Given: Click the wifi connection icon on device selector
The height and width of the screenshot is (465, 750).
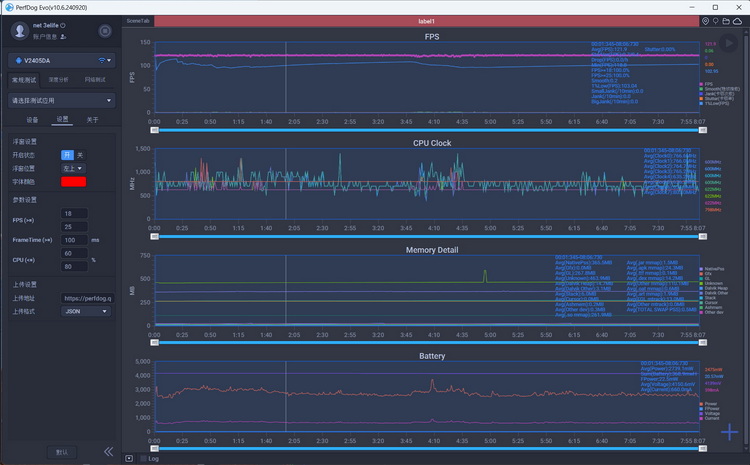Looking at the screenshot, I should coord(101,60).
